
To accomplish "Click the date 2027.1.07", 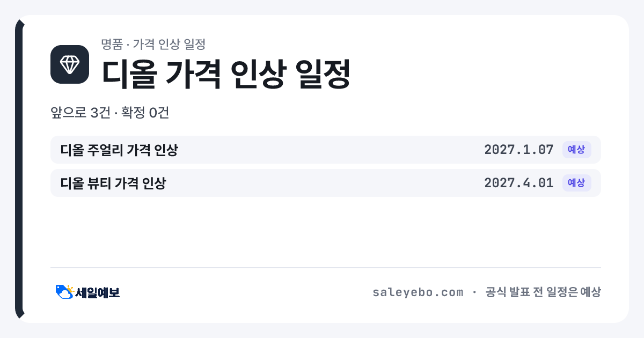I will pos(518,150).
